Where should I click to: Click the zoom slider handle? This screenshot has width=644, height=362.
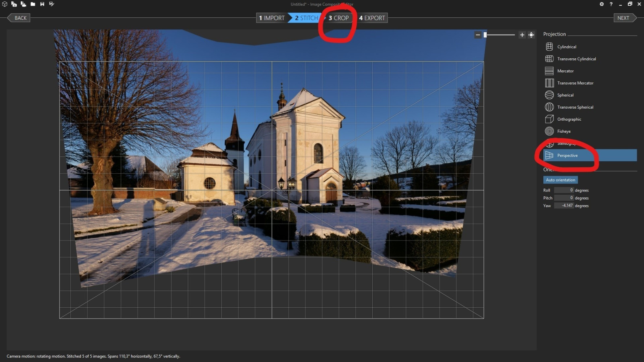[485, 35]
